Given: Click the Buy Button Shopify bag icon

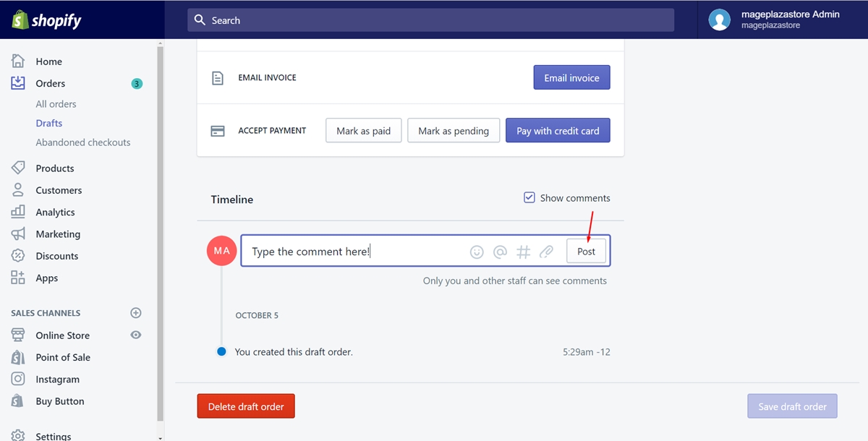Looking at the screenshot, I should pos(18,401).
